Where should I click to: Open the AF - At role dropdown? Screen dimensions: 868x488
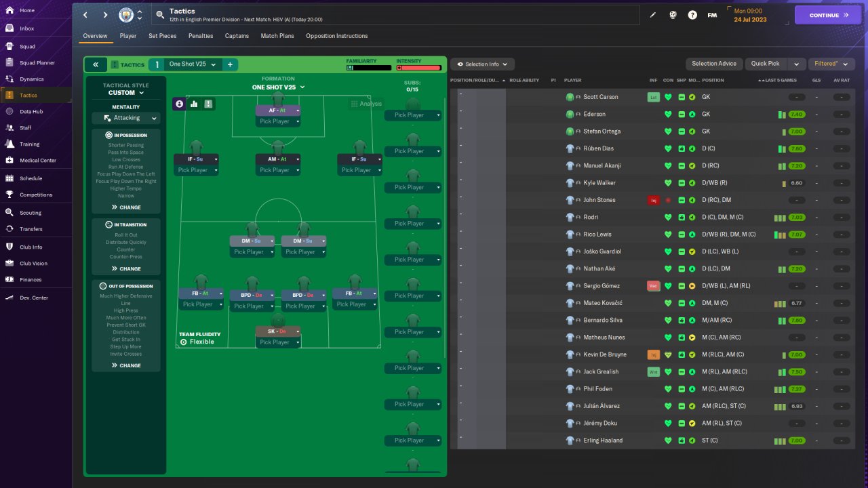tap(278, 110)
